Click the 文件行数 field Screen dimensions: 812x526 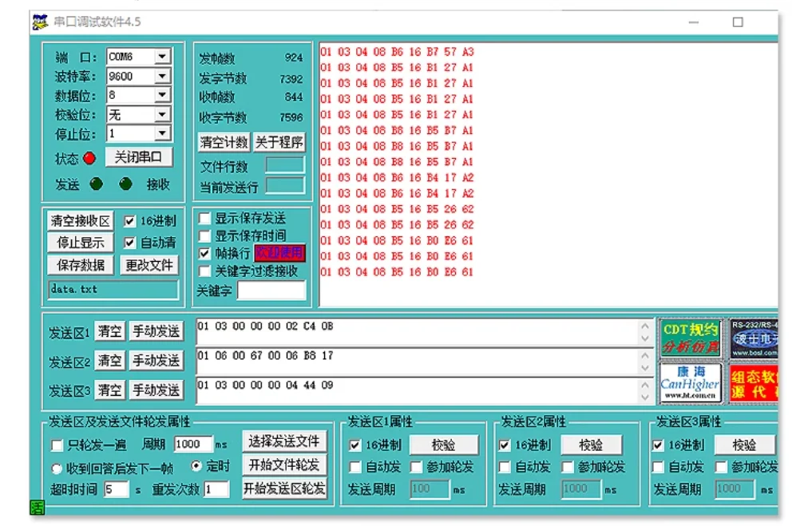click(285, 165)
